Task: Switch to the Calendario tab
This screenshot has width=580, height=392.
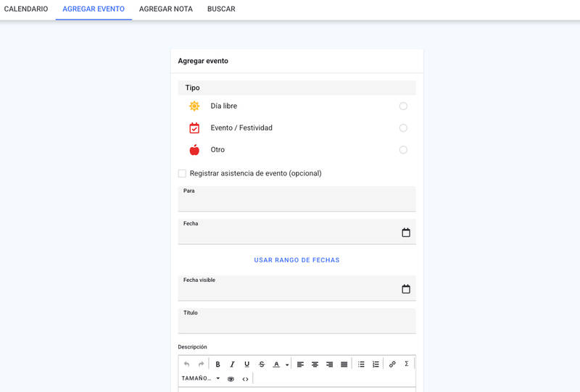Action: (x=26, y=9)
